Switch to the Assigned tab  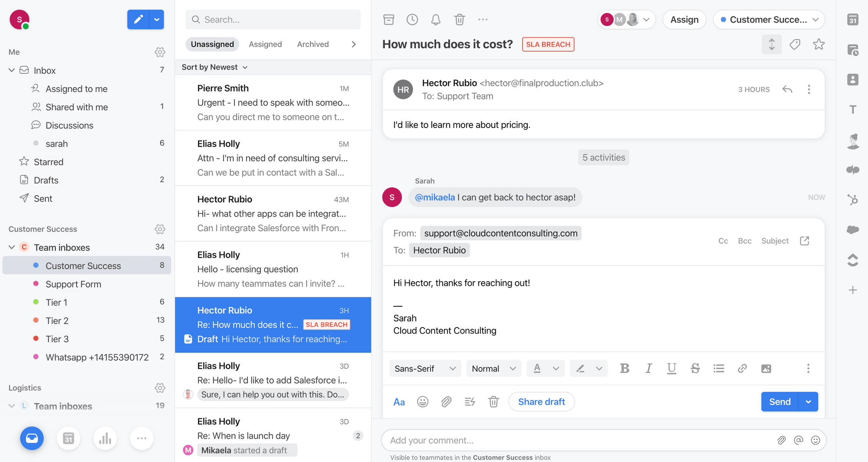pos(265,44)
